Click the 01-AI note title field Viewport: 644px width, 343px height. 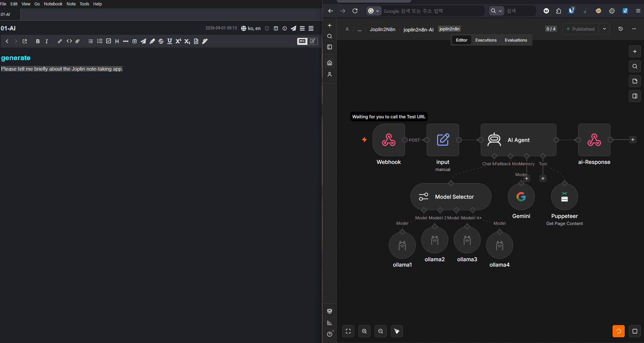pyautogui.click(x=101, y=28)
